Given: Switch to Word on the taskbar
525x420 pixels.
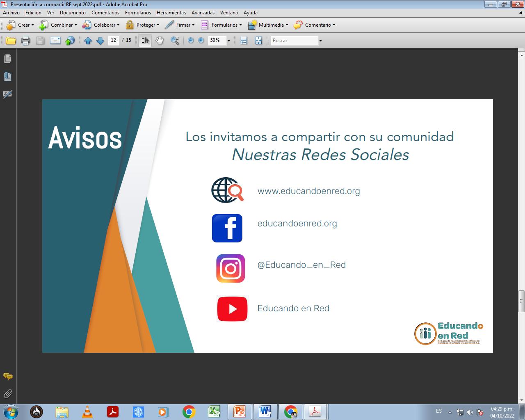Looking at the screenshot, I should click(265, 411).
